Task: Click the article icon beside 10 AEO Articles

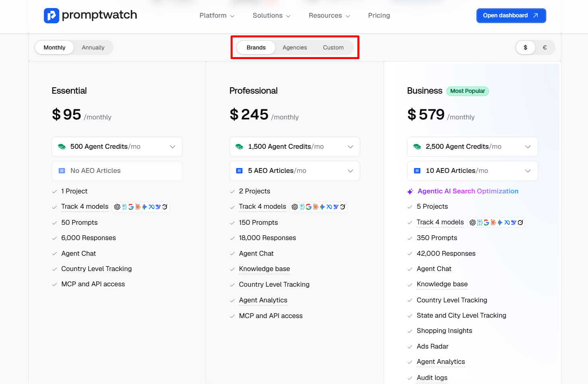Action: click(x=417, y=171)
